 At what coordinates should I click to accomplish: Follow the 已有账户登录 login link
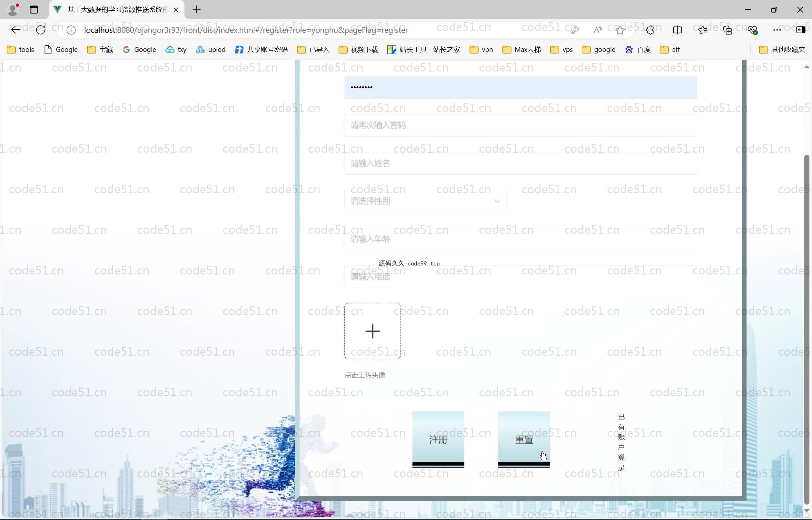coord(621,442)
